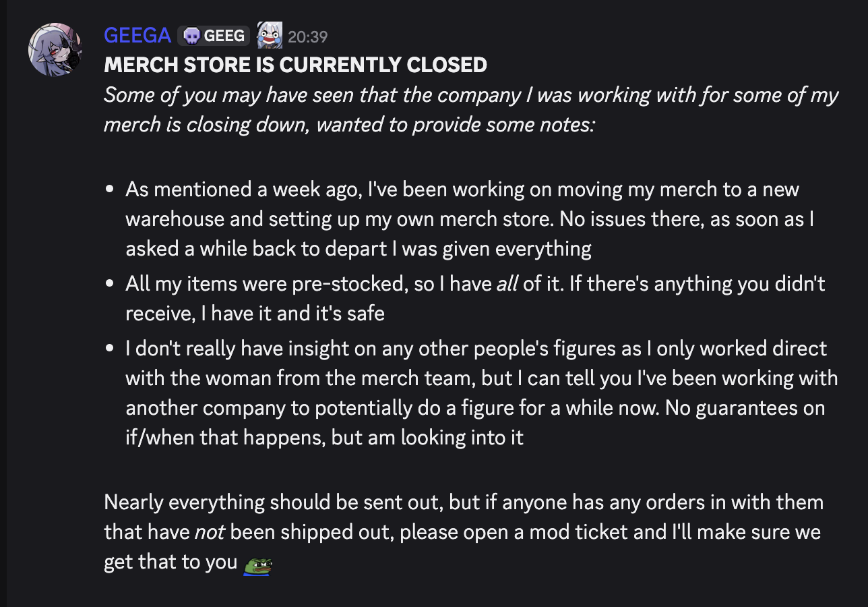This screenshot has height=607, width=868.
Task: Click the bullet dot before "I don't really"
Action: click(110, 349)
